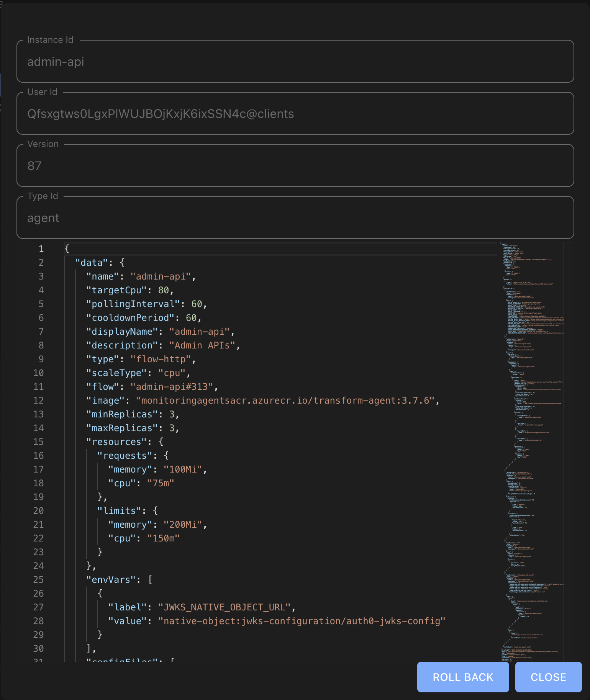This screenshot has width=590, height=700.
Task: Click the ROLL BACK button
Action: tap(463, 677)
